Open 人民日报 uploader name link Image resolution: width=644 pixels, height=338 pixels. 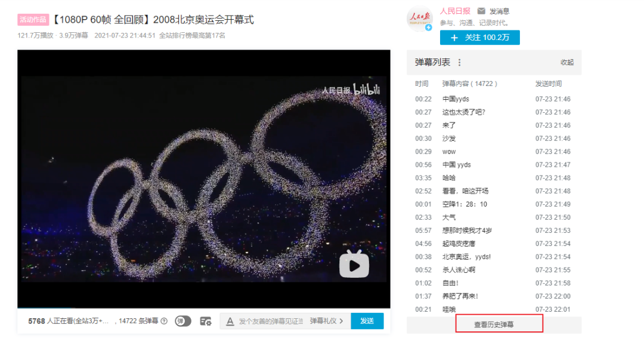(455, 11)
